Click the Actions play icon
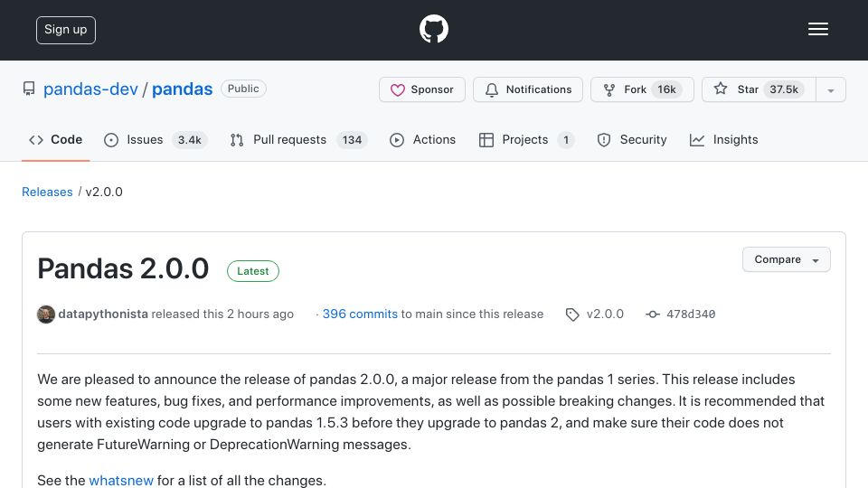Viewport: 868px width, 488px height. tap(397, 141)
